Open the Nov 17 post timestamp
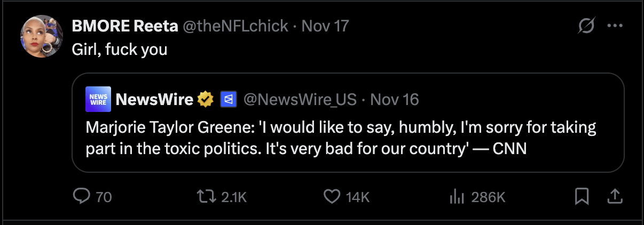Image resolution: width=644 pixels, height=225 pixels. pyautogui.click(x=325, y=26)
